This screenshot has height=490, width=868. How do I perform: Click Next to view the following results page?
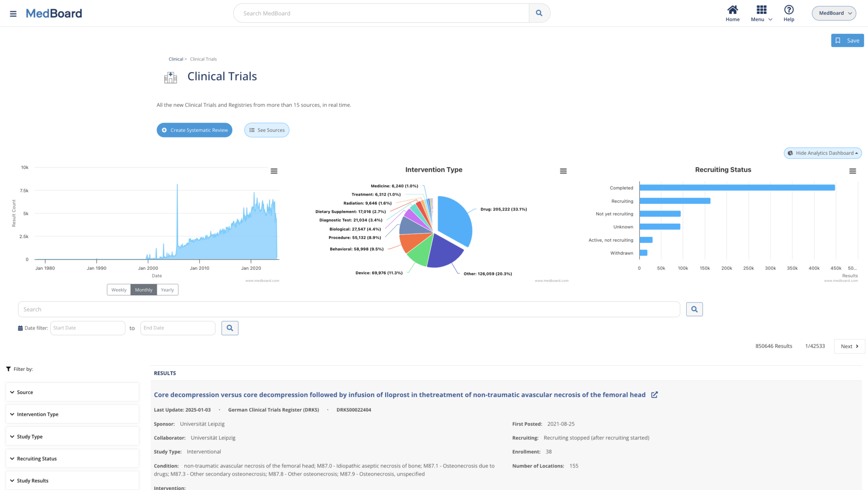(x=849, y=346)
